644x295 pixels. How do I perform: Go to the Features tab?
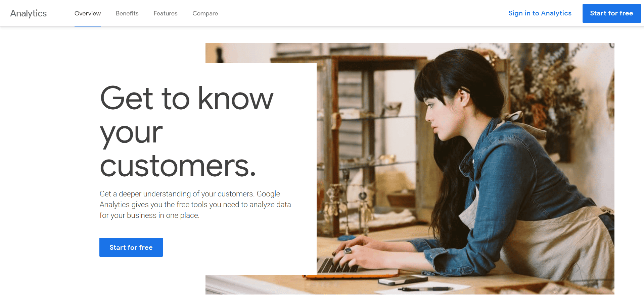tap(166, 13)
